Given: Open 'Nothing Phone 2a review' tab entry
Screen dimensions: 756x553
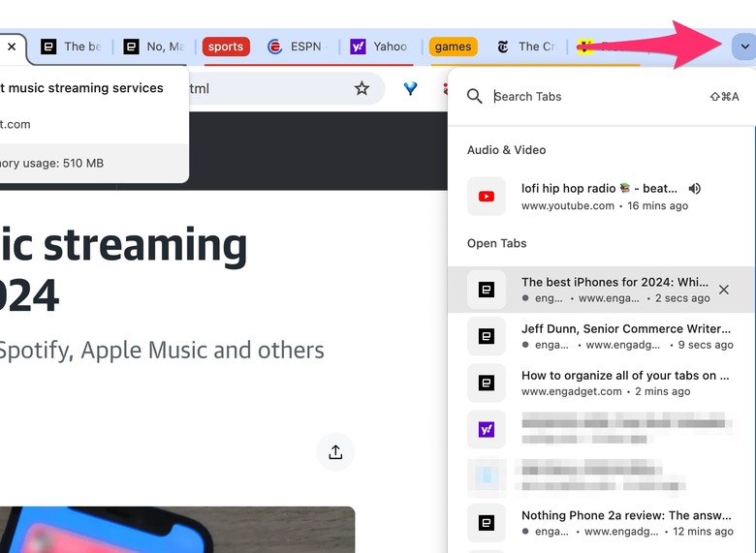Looking at the screenshot, I should tap(602, 523).
